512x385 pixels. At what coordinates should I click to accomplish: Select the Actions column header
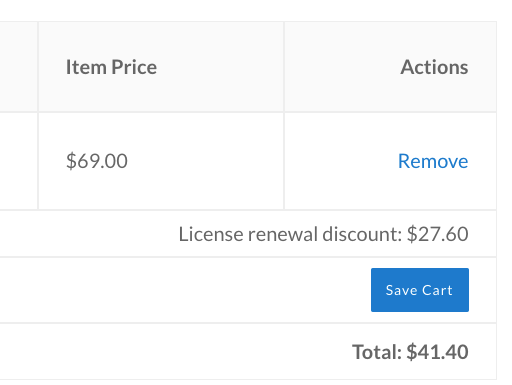point(434,67)
